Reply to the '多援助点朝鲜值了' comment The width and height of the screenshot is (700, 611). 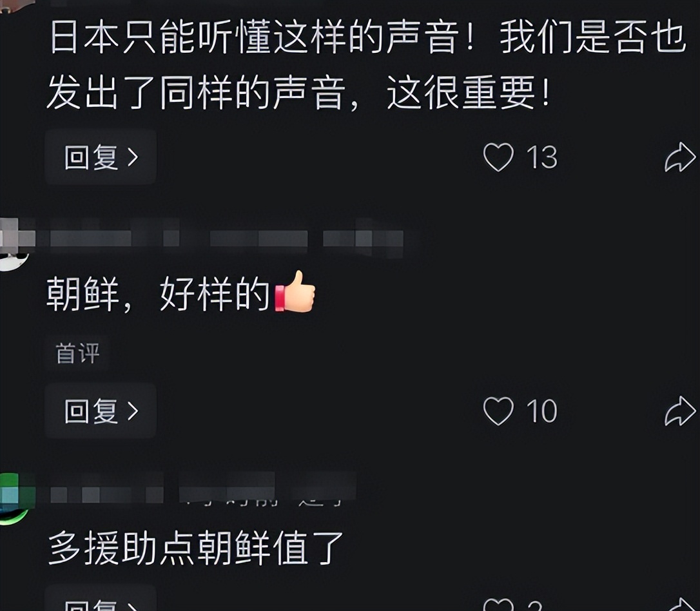pos(101,599)
